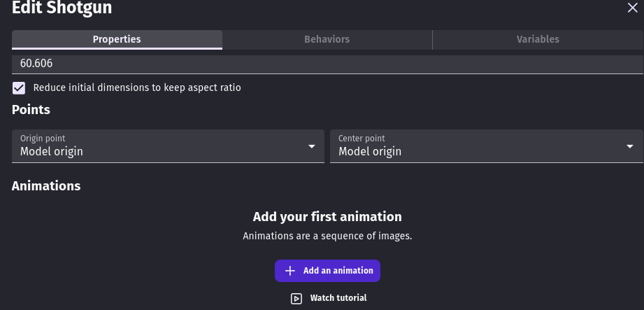The image size is (644, 310).
Task: Close the Edit Shotgun dialog
Action: [x=632, y=8]
